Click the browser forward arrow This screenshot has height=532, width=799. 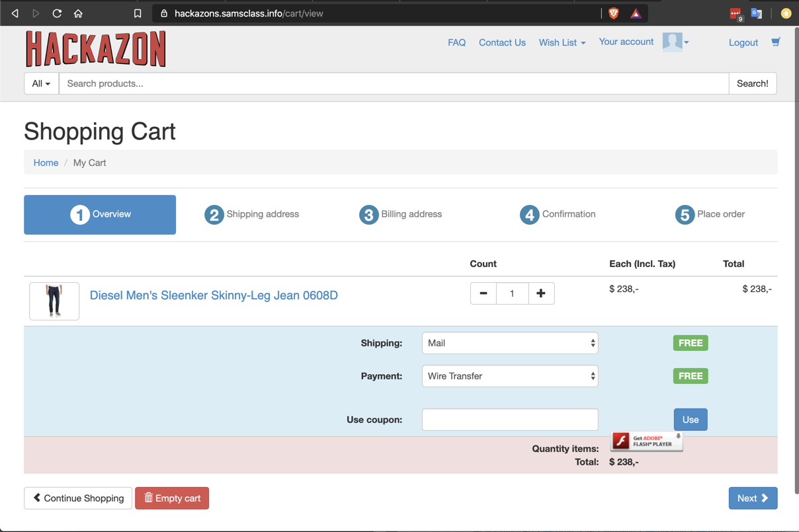(x=36, y=13)
